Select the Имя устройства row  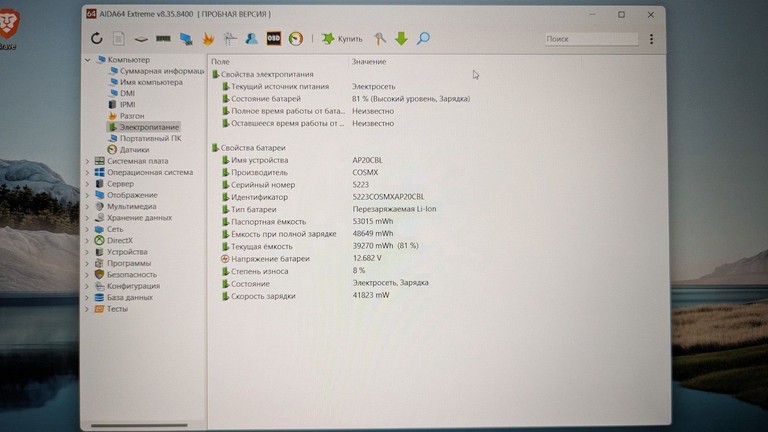point(302,160)
